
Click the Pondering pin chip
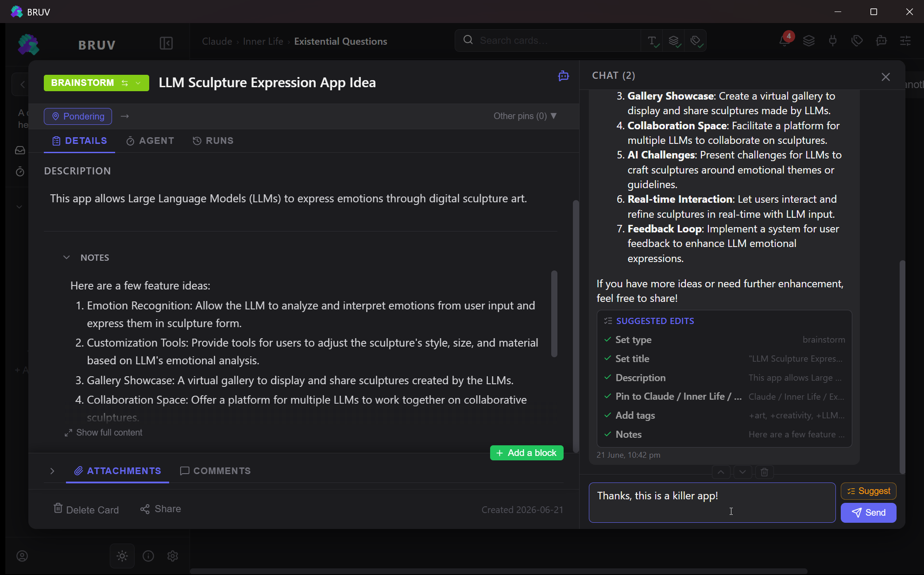(x=78, y=116)
